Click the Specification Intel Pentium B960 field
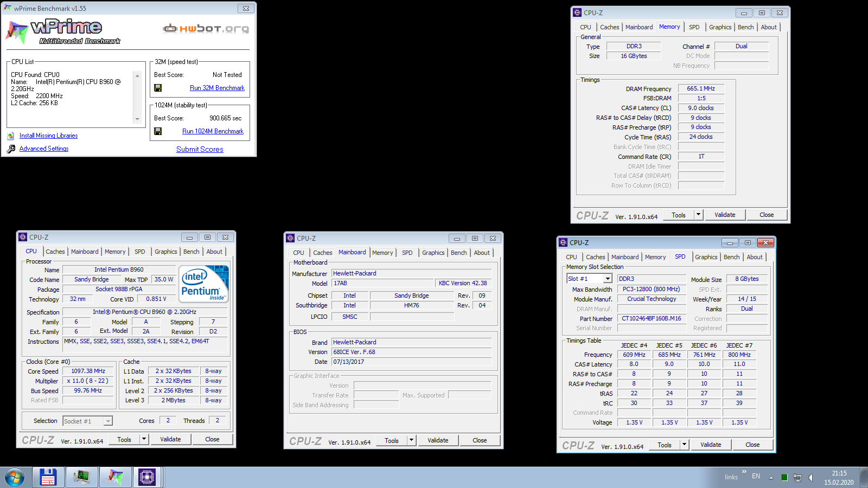The image size is (868, 488). point(145,312)
